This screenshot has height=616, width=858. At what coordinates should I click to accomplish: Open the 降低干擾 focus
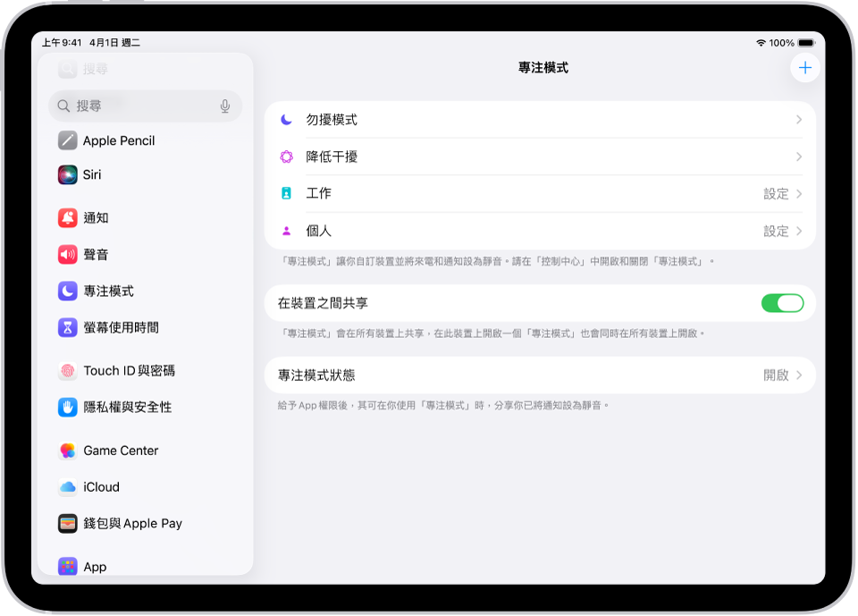540,156
